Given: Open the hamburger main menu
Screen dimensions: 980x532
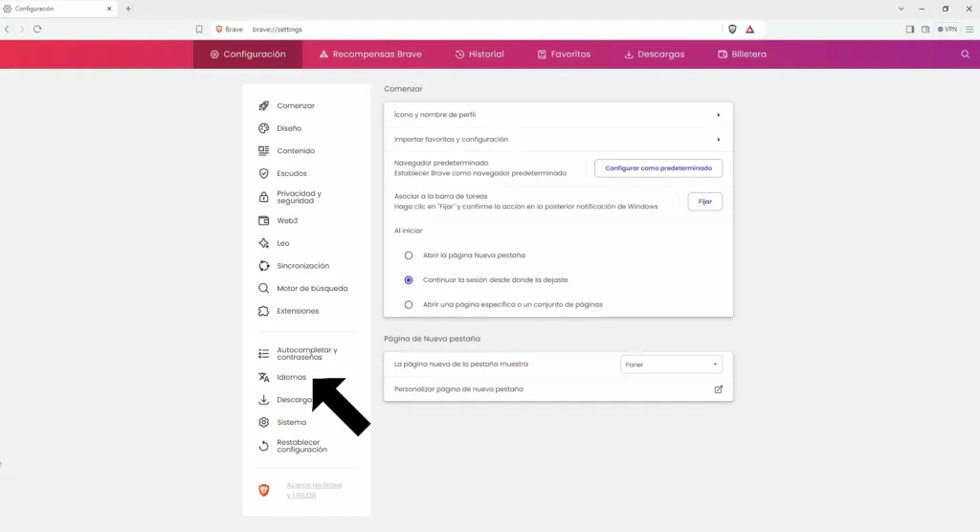Looking at the screenshot, I should pos(969,30).
